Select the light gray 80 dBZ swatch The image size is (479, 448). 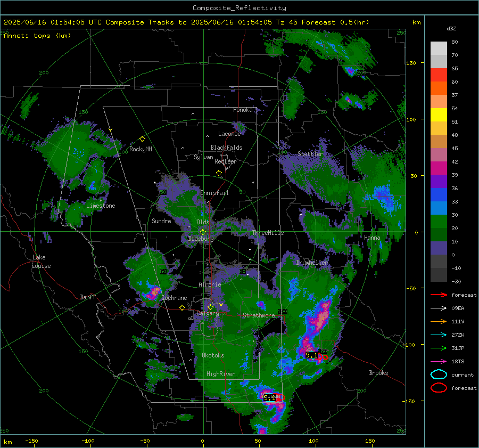[x=439, y=48]
